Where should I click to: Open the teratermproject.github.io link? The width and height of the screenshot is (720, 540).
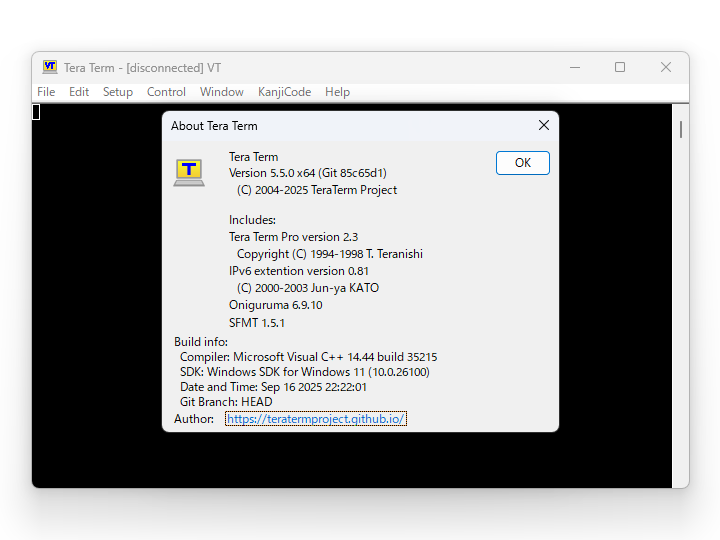(316, 419)
